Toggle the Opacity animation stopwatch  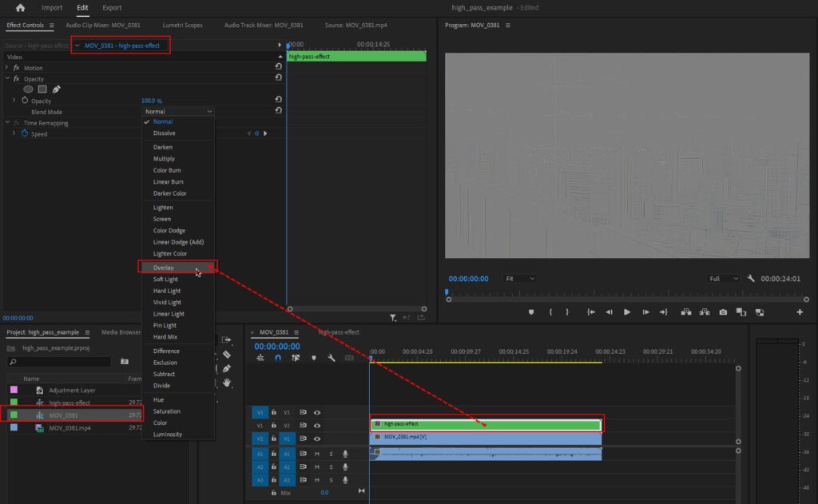tap(24, 101)
